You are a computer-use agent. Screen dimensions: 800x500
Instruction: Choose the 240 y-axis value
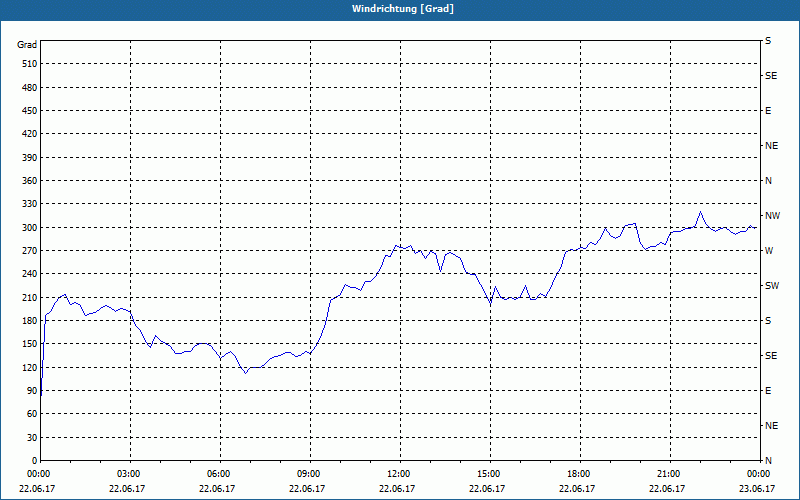click(x=30, y=274)
